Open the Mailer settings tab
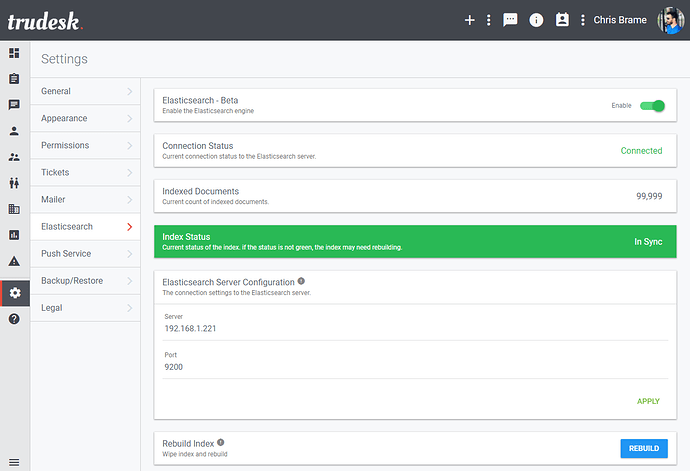The width and height of the screenshot is (690, 471). [85, 199]
